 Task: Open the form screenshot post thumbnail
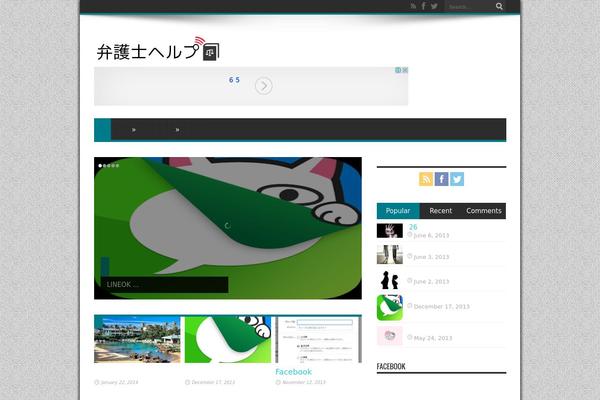318,340
